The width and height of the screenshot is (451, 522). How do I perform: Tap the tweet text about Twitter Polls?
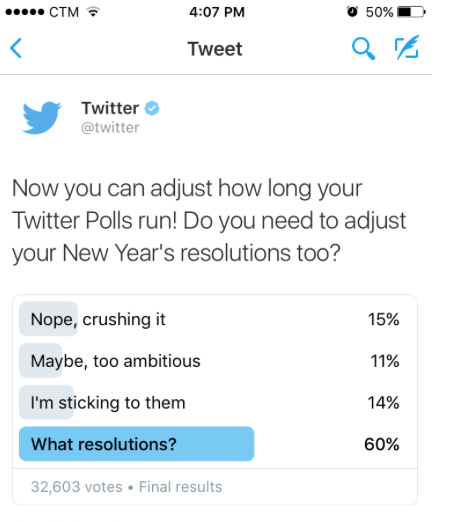click(209, 221)
